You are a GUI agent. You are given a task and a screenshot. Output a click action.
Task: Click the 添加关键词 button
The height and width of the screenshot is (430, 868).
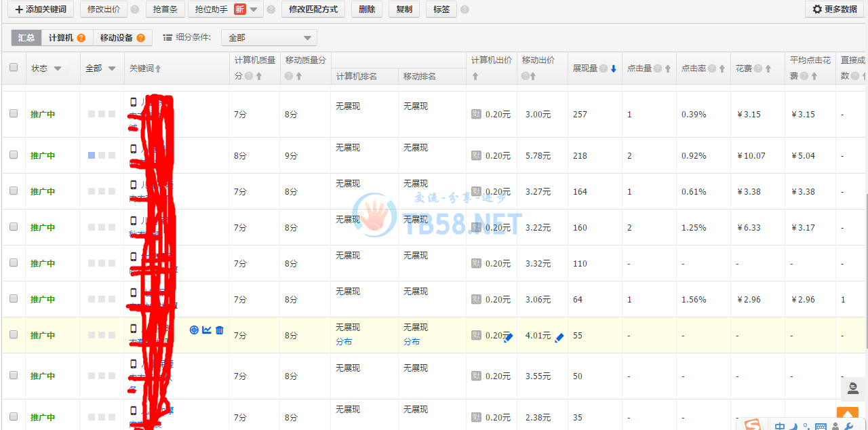click(41, 9)
